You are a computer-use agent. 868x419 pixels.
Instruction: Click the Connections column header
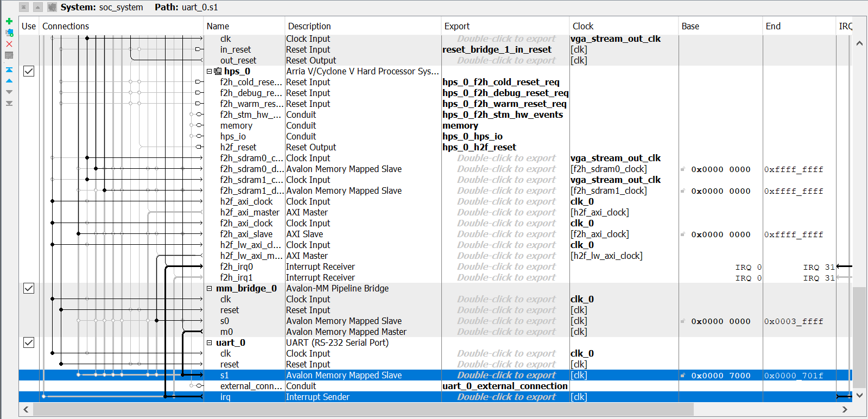tap(66, 26)
